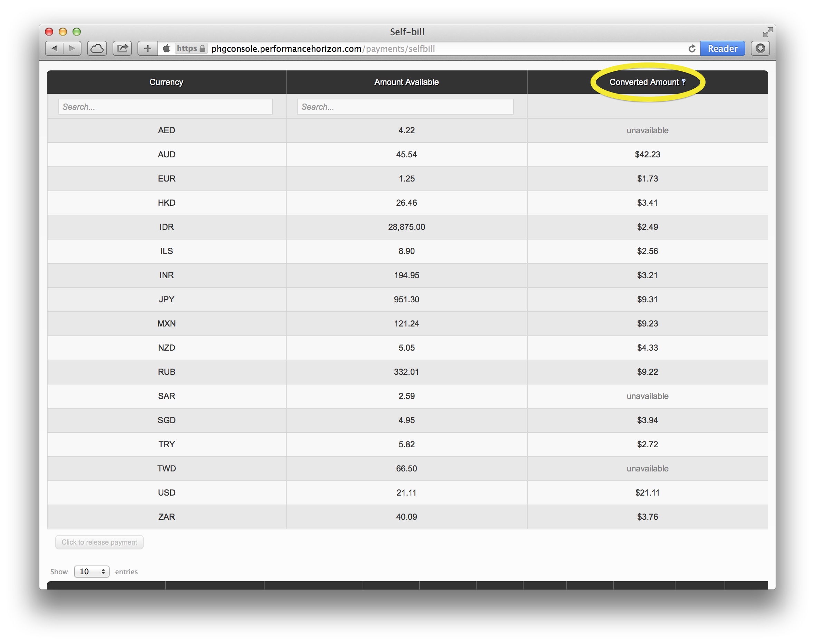Screen dimensions: 815x644
Task: Click the $42.23 converted amount
Action: [x=648, y=155]
